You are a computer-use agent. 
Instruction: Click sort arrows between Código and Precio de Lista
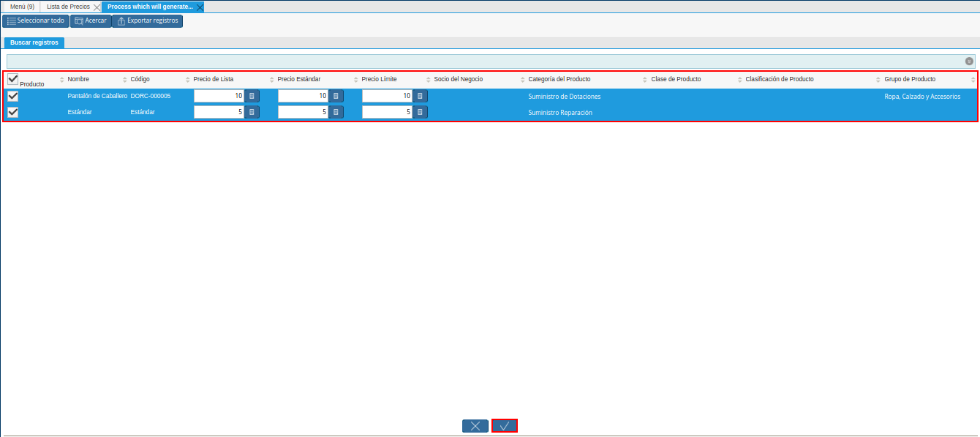pyautogui.click(x=188, y=80)
